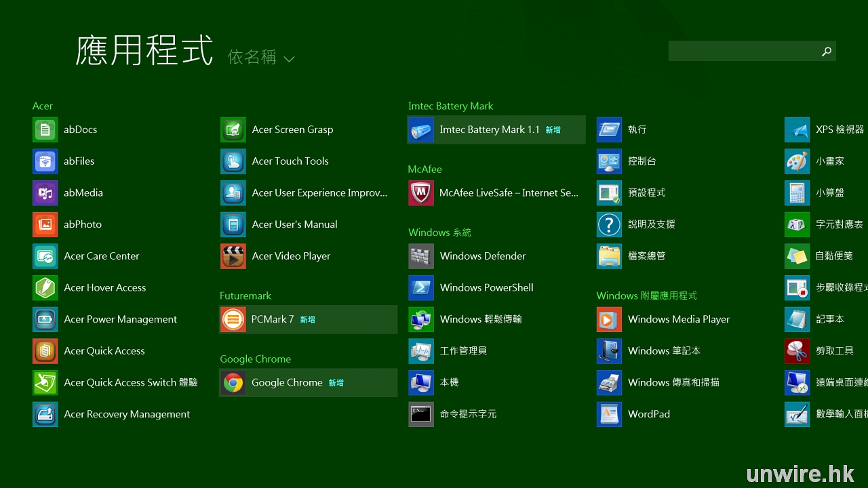Open the PCMark 7 icon
The width and height of the screenshot is (868, 488).
(233, 319)
